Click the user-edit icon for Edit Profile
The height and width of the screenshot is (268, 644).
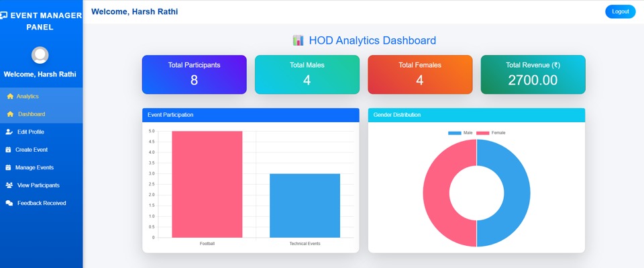(9, 132)
